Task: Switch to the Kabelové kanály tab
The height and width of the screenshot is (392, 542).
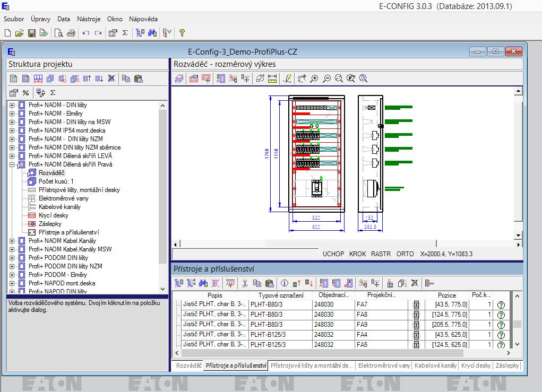Action: (435, 365)
